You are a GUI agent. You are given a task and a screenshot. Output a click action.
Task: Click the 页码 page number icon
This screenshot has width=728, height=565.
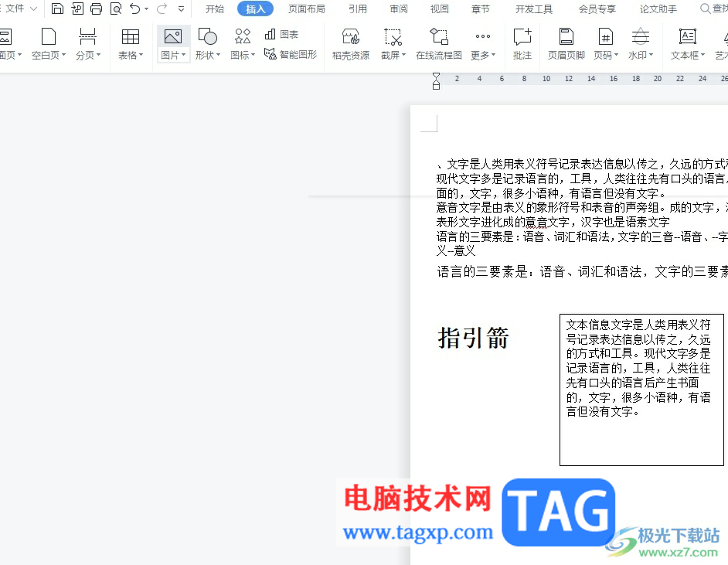coord(605,36)
